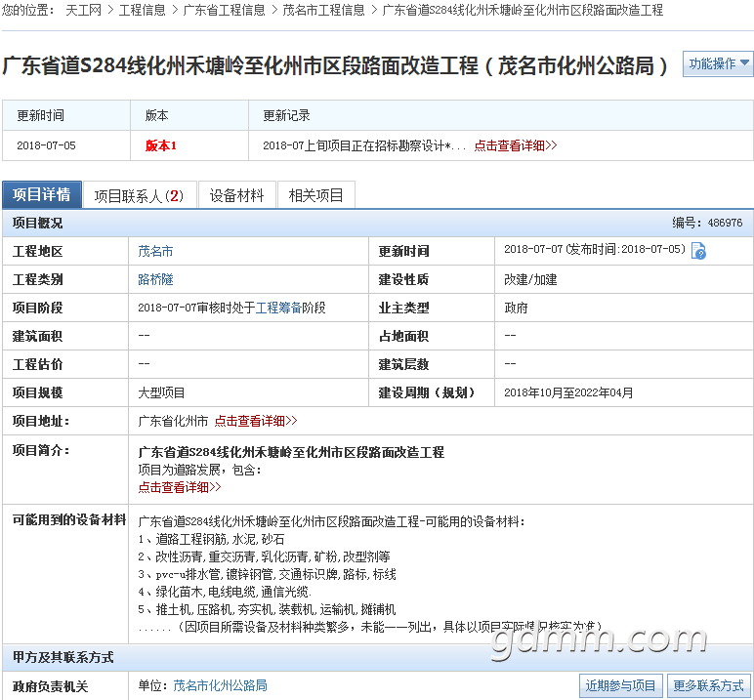
Task: View project intro details under 项目简介
Action: point(180,487)
